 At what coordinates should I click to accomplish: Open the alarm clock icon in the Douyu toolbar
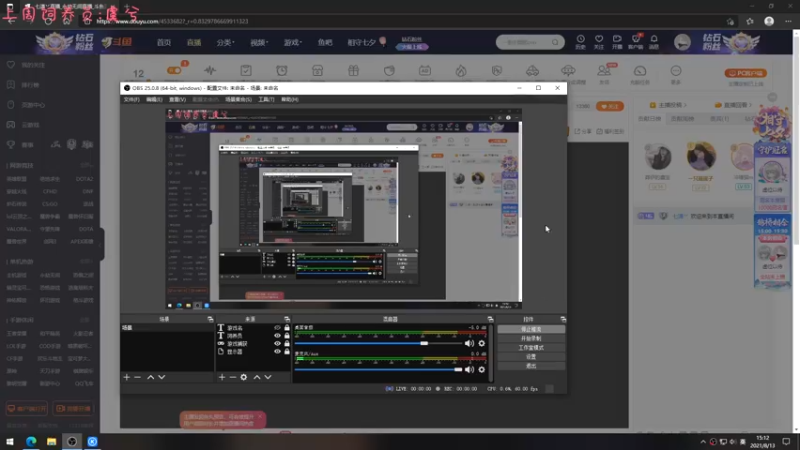click(282, 71)
